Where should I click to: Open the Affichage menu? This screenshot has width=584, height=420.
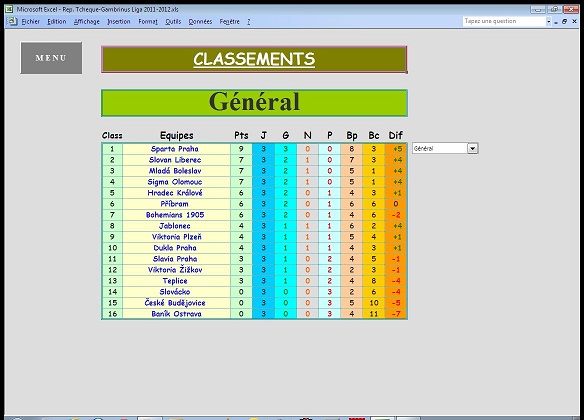coord(86,22)
